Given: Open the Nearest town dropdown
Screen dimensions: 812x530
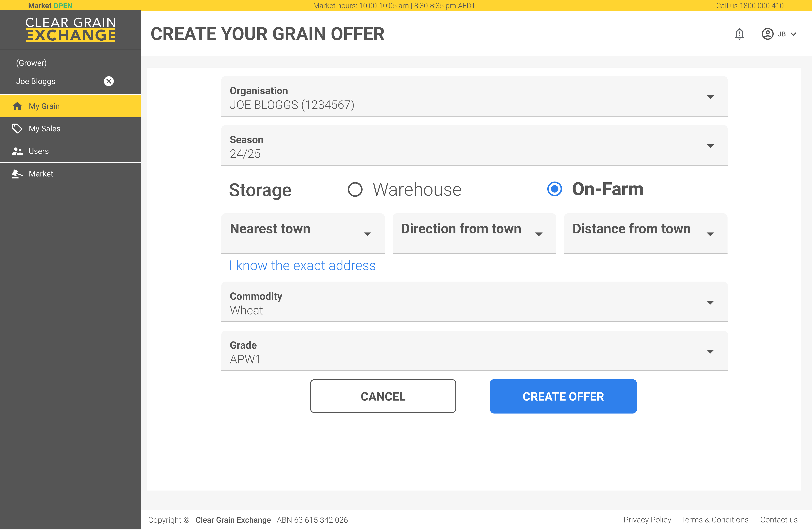Looking at the screenshot, I should 303,233.
